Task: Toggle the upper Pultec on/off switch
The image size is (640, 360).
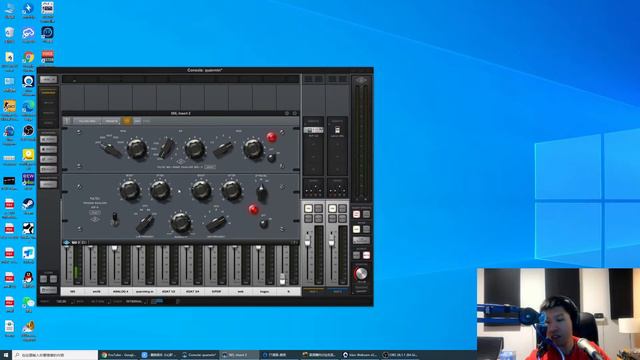Action: click(271, 158)
